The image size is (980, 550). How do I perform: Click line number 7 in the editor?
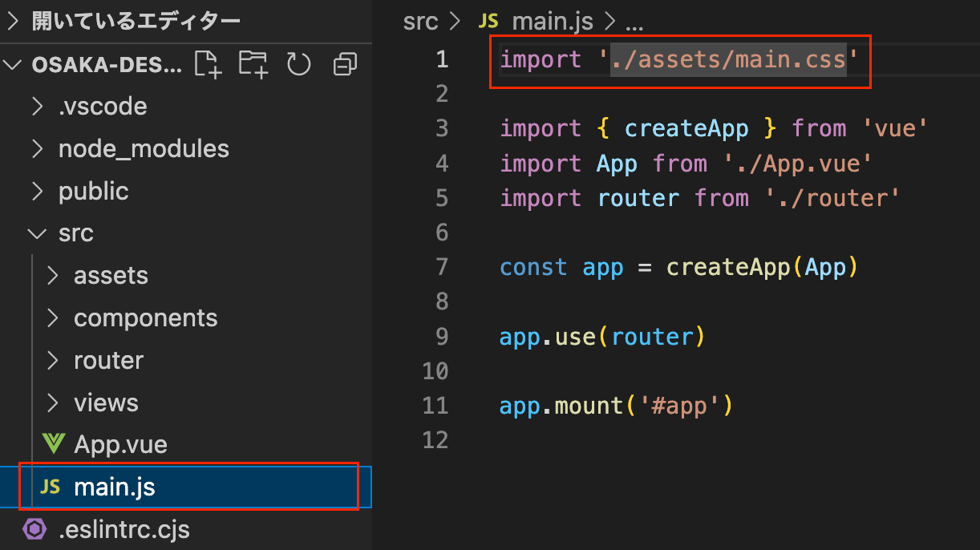pos(442,266)
